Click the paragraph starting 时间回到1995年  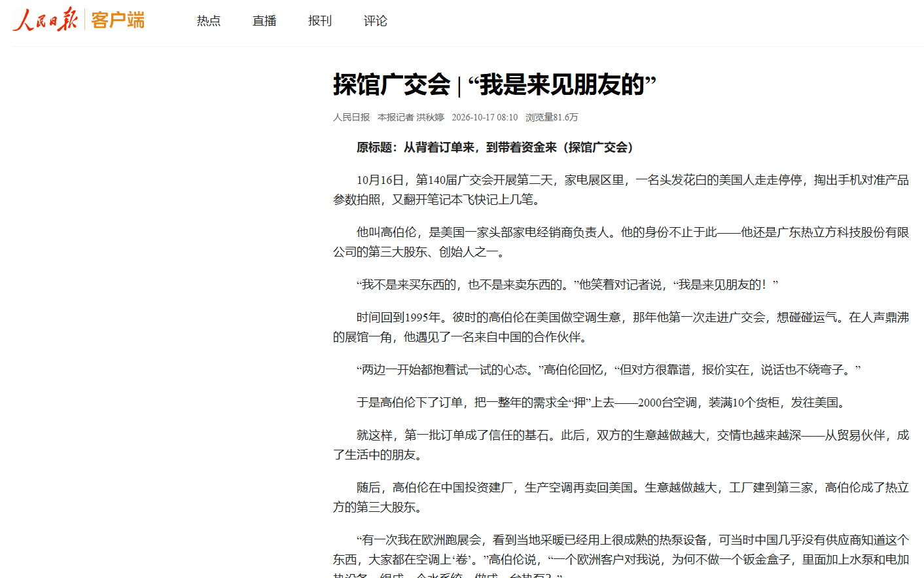tap(621, 327)
